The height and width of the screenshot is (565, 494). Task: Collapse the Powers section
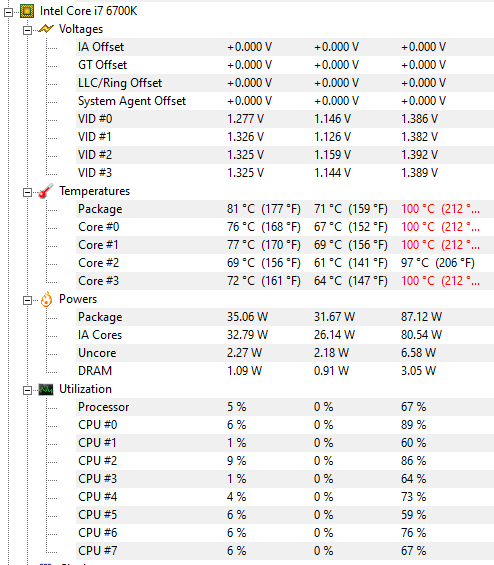27,301
